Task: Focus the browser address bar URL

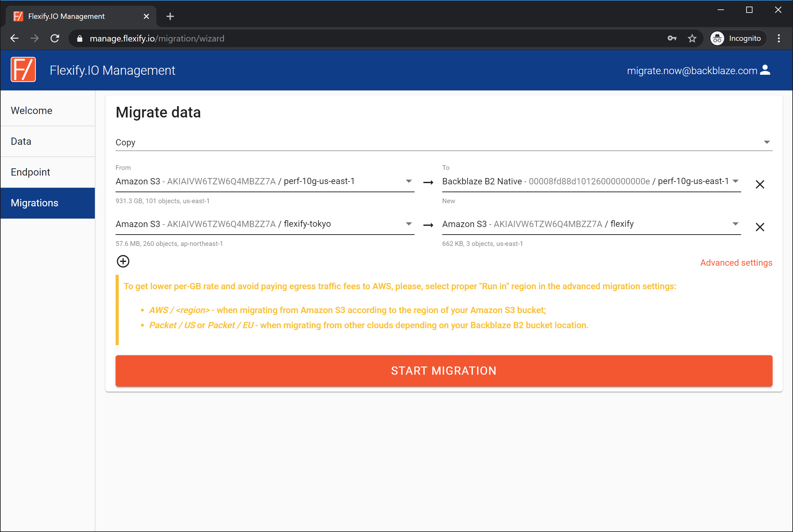Action: (157, 38)
